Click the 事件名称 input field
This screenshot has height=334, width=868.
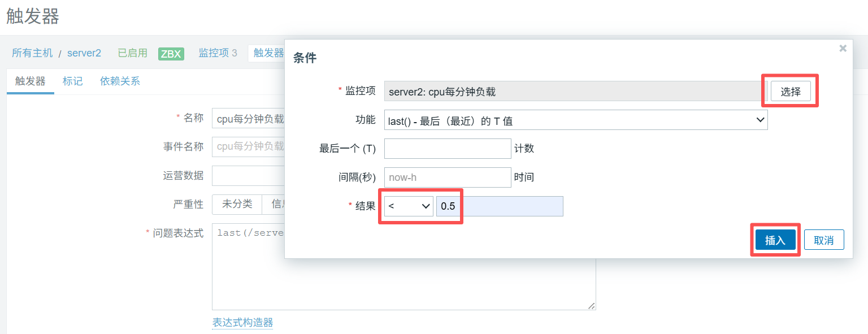point(248,147)
